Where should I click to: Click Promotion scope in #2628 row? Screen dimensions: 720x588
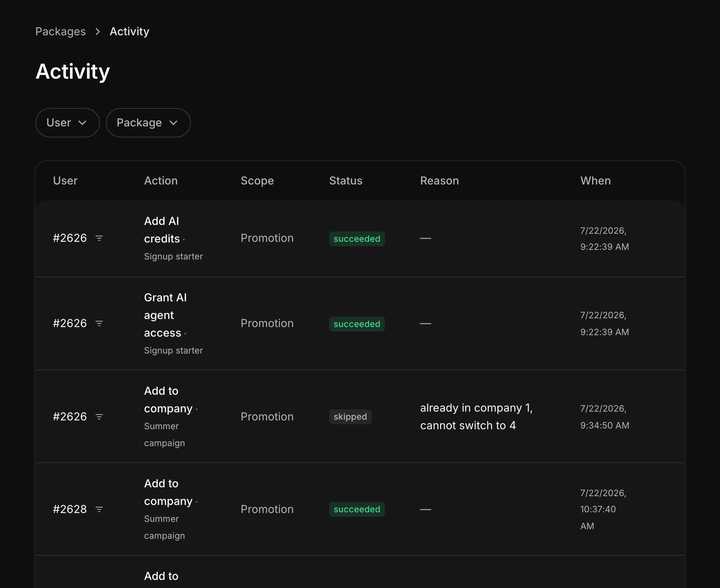pyautogui.click(x=267, y=509)
